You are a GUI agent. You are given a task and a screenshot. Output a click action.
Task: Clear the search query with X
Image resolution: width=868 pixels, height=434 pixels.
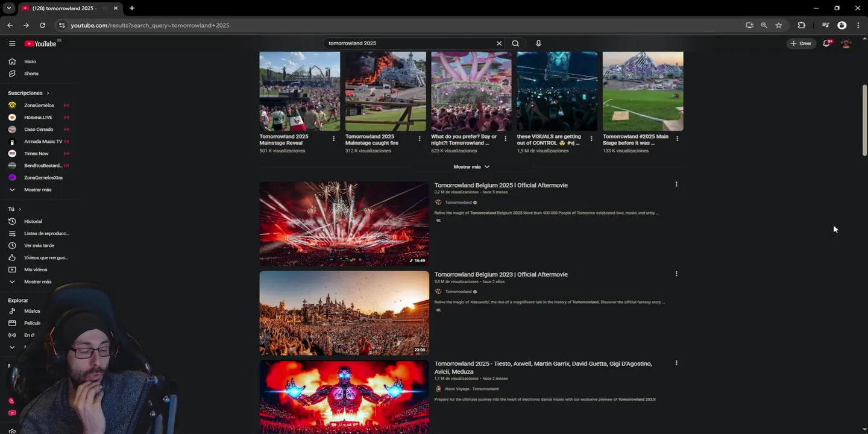click(499, 43)
